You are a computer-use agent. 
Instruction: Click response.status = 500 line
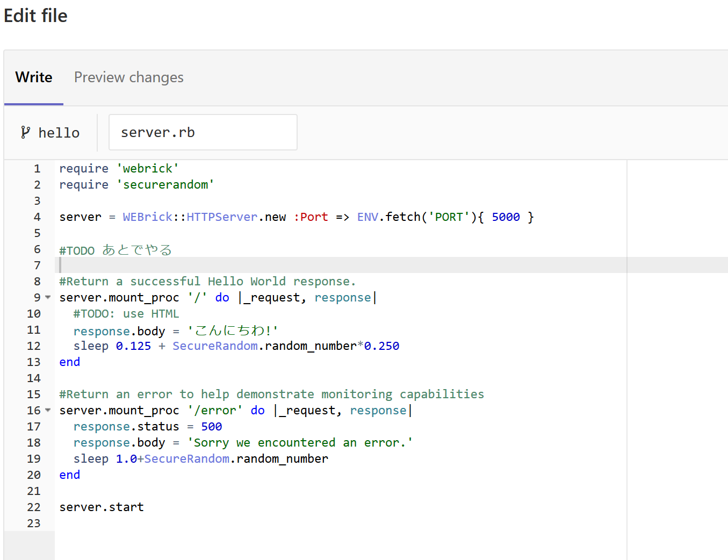coord(148,426)
